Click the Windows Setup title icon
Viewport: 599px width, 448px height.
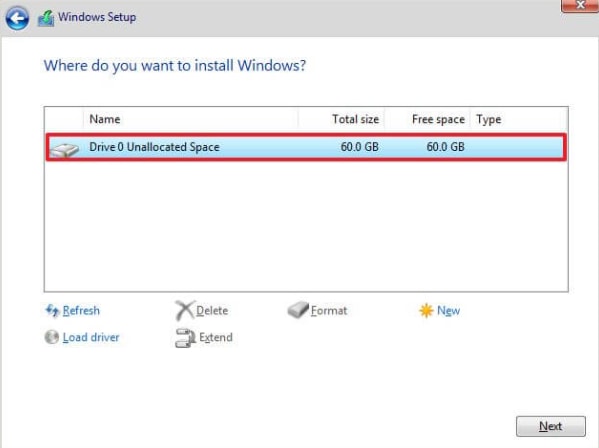click(46, 18)
